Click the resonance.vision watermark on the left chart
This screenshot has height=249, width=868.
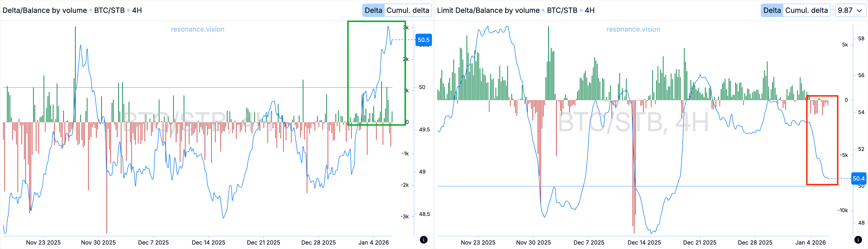pyautogui.click(x=197, y=29)
